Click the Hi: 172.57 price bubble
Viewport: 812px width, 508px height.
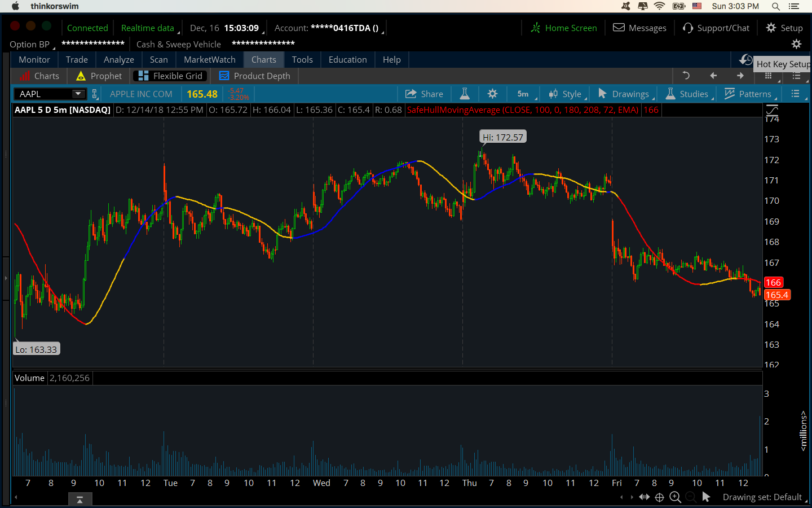[x=503, y=137]
